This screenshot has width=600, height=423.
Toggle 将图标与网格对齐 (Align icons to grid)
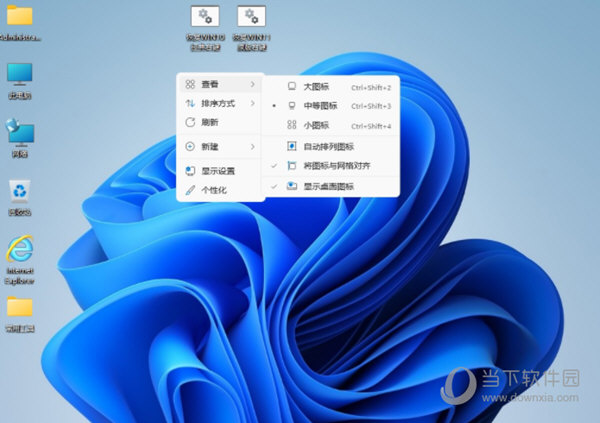(331, 166)
